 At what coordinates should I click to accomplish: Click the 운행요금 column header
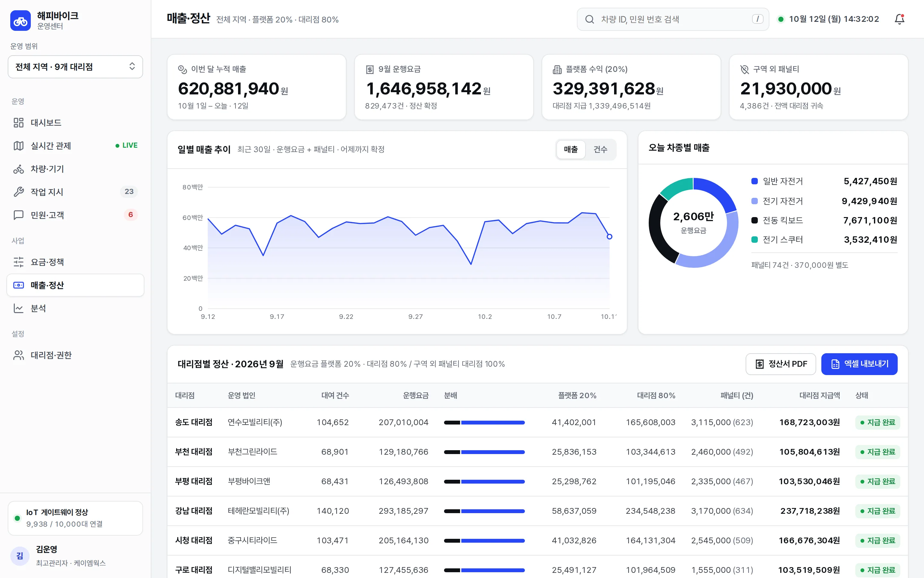click(x=415, y=396)
